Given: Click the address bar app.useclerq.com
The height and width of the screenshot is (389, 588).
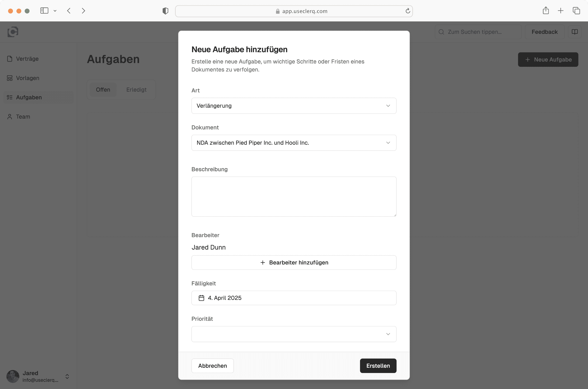Looking at the screenshot, I should (294, 11).
